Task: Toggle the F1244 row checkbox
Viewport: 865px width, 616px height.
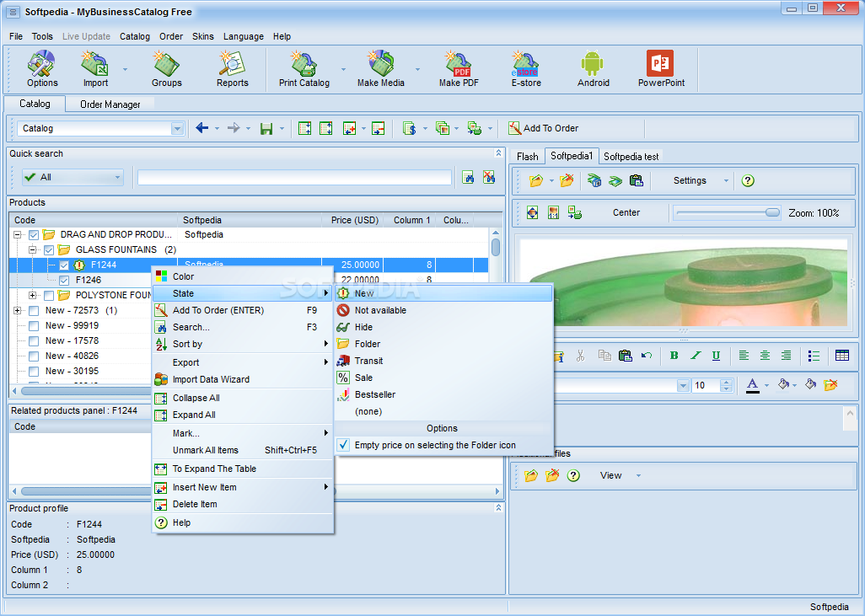Action: tap(64, 265)
